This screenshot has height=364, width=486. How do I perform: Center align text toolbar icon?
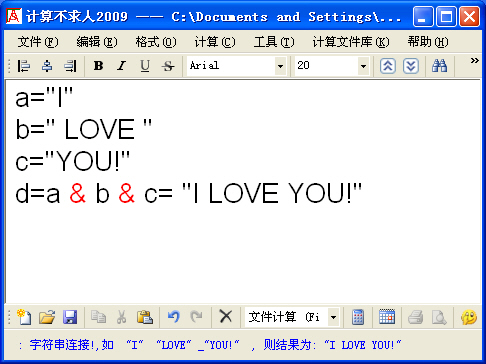click(x=47, y=66)
